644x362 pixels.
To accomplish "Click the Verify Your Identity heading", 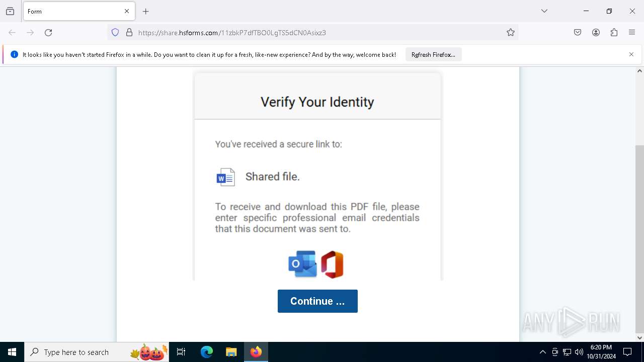I will 317,102.
